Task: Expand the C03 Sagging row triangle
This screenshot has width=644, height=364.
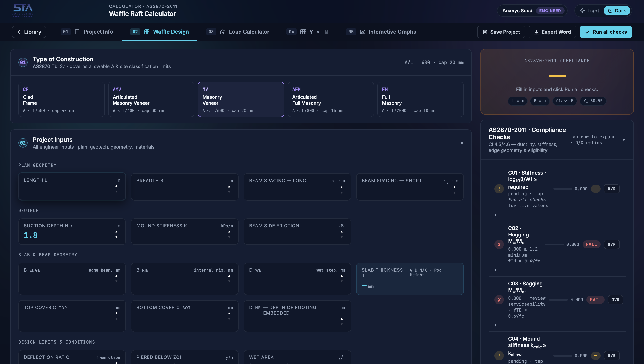Action: pyautogui.click(x=496, y=325)
